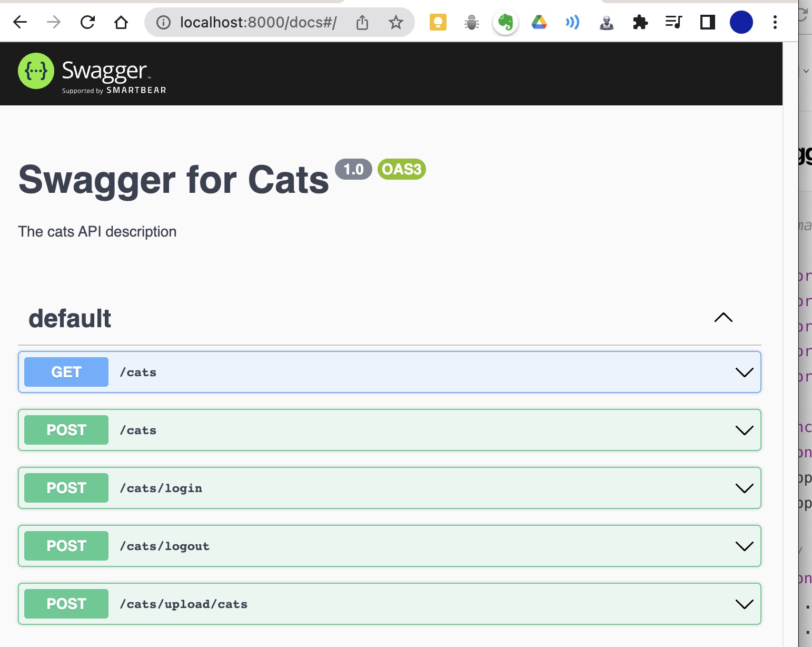Viewport: 812px width, 647px height.
Task: Click the POST badge for /cats/logout
Action: tap(66, 546)
